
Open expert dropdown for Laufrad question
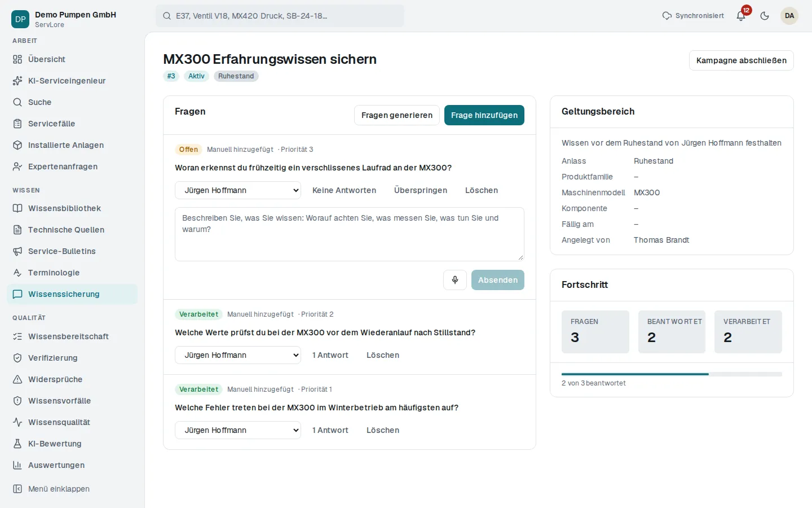(238, 190)
